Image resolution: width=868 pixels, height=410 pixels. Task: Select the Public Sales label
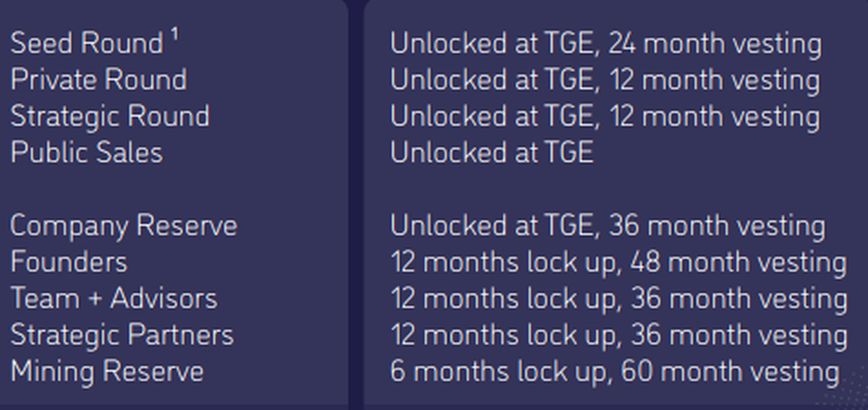[x=86, y=153]
